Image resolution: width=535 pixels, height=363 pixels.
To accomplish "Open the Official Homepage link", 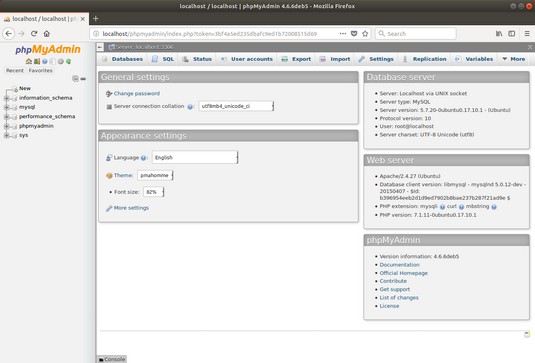I will [404, 273].
